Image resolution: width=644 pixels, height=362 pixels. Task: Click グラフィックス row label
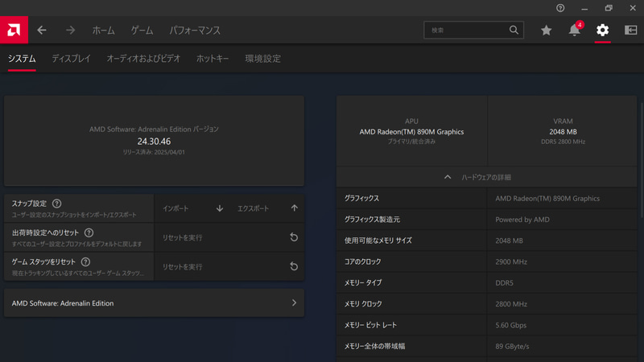coord(361,198)
